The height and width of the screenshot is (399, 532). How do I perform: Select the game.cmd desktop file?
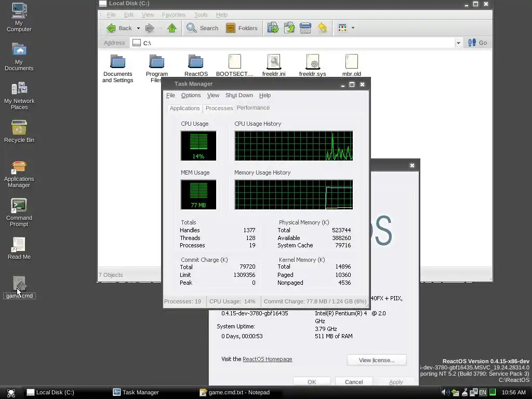coord(19,287)
